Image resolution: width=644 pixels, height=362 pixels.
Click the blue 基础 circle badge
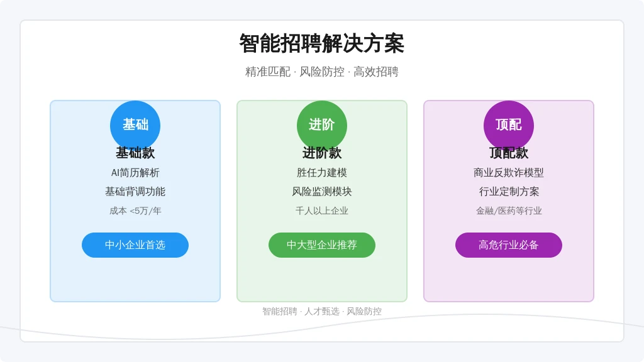[x=135, y=125]
